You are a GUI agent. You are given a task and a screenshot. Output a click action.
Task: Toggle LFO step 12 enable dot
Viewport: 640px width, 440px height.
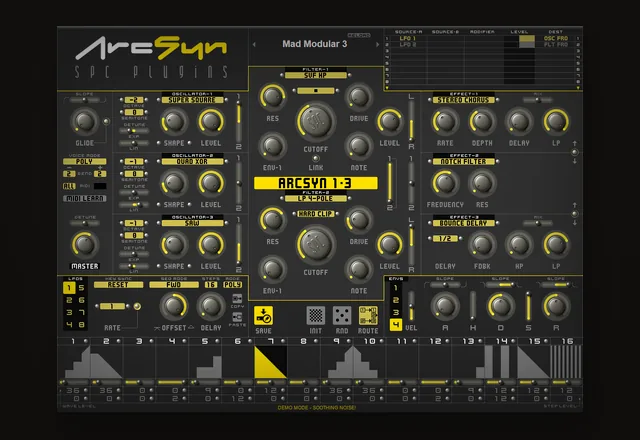(447, 341)
